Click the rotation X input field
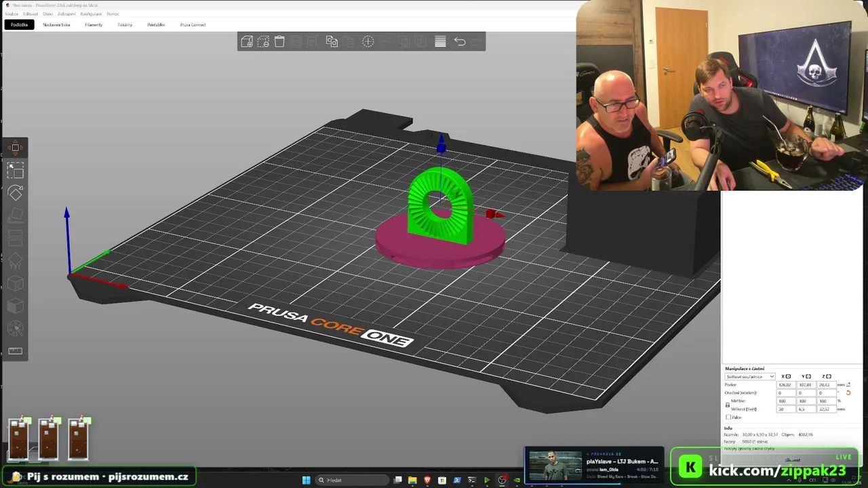This screenshot has width=868, height=488. coord(785,393)
